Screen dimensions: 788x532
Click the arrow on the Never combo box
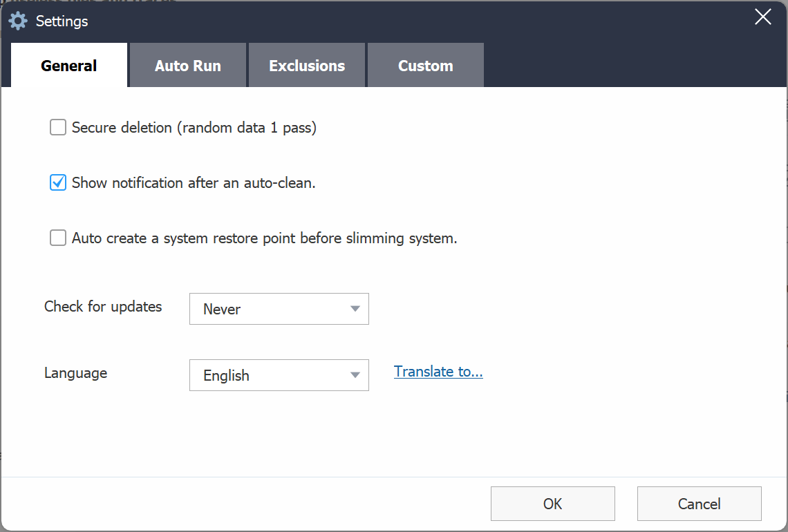(x=355, y=309)
